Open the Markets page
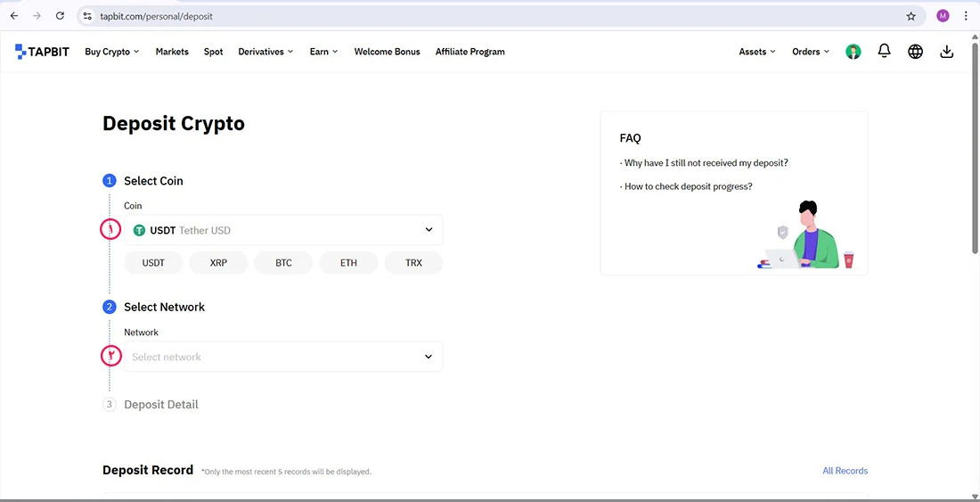This screenshot has width=980, height=502. point(172,52)
